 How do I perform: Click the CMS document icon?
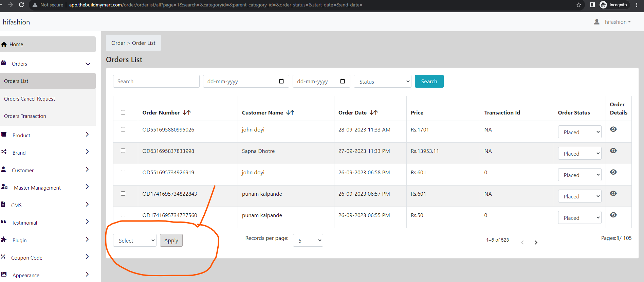click(x=3, y=204)
